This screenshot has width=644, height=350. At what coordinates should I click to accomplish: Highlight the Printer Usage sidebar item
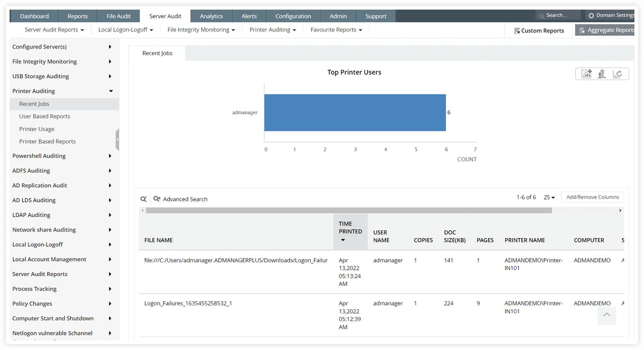(36, 128)
